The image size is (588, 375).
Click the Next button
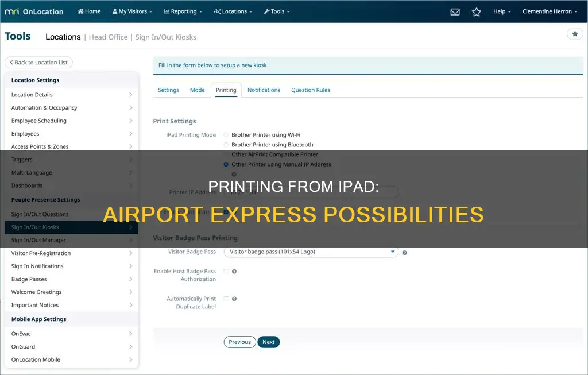click(x=269, y=342)
